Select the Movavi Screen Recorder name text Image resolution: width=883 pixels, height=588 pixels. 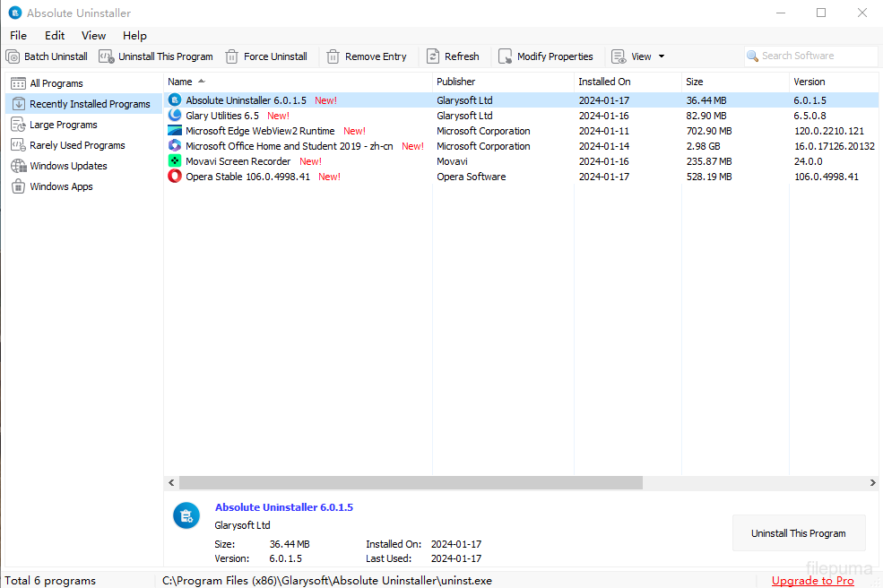click(x=238, y=161)
